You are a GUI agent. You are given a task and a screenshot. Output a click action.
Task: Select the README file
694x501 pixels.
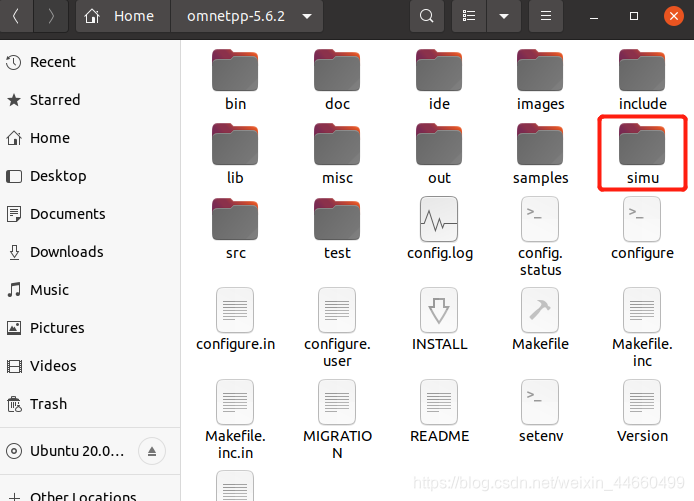[x=439, y=412]
